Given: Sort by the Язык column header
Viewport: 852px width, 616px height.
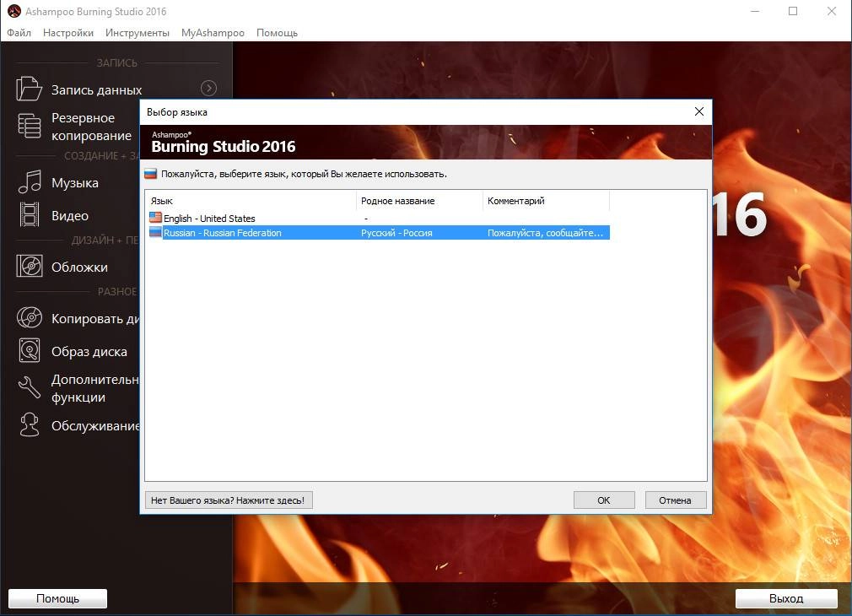Looking at the screenshot, I should (251, 201).
